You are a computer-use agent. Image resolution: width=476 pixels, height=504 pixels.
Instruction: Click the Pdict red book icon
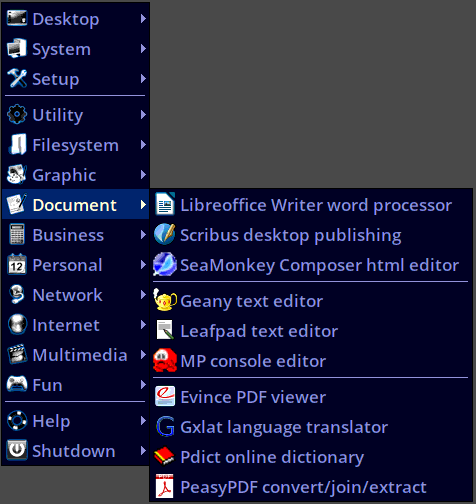(164, 456)
